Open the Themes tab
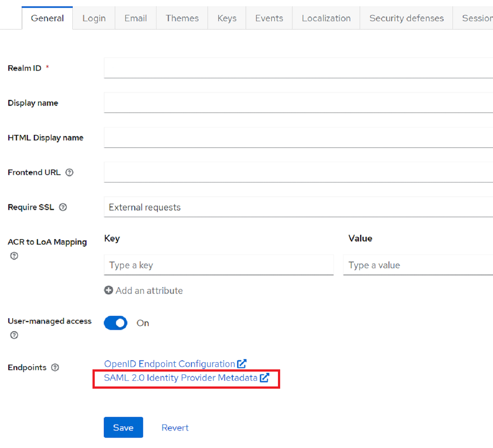 (182, 18)
